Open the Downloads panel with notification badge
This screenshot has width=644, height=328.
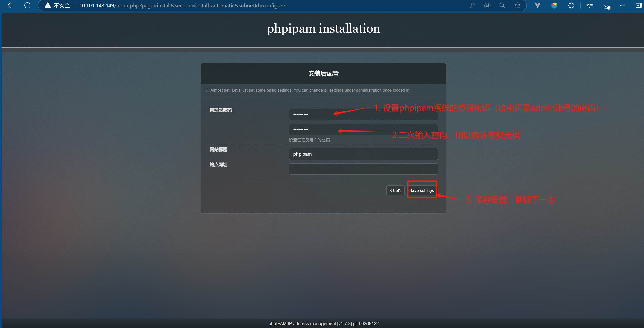[x=606, y=5]
